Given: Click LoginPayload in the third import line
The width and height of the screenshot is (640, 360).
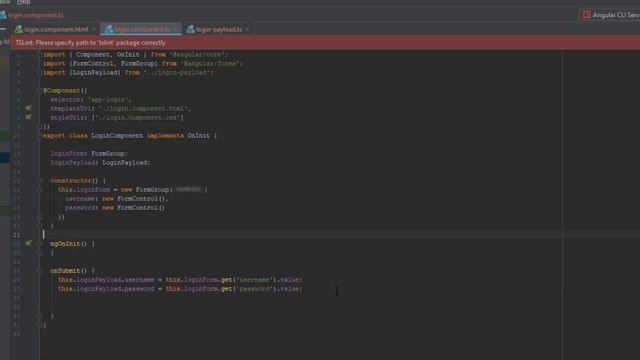Looking at the screenshot, I should pyautogui.click(x=96, y=73).
